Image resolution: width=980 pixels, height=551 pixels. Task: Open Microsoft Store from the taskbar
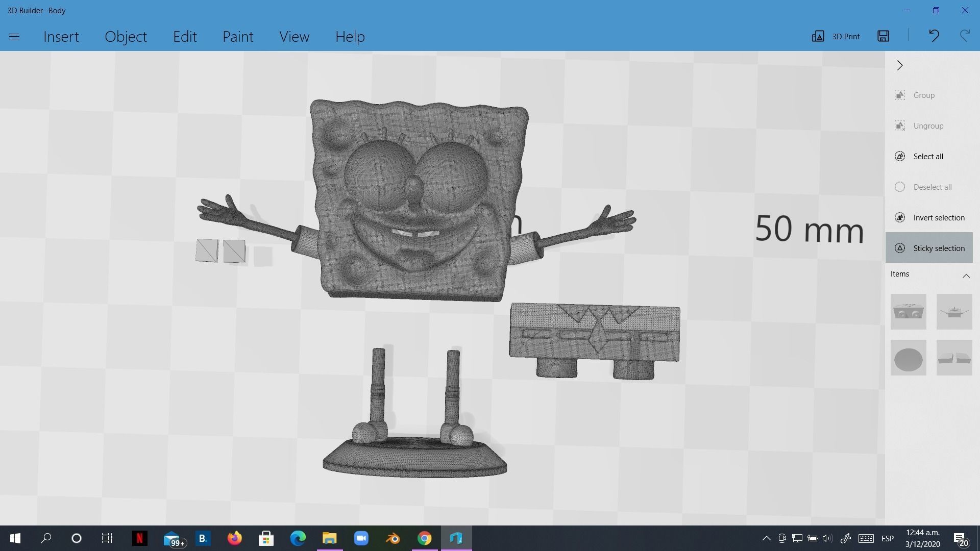tap(266, 538)
